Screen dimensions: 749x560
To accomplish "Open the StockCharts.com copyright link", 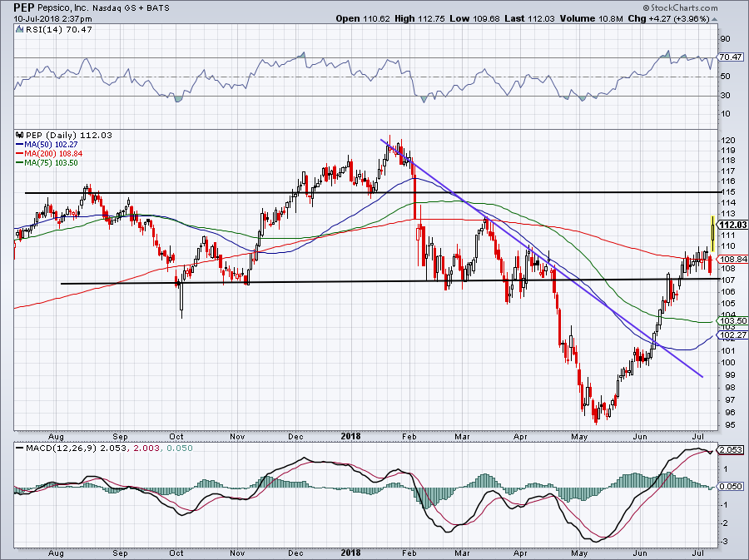I will click(680, 7).
